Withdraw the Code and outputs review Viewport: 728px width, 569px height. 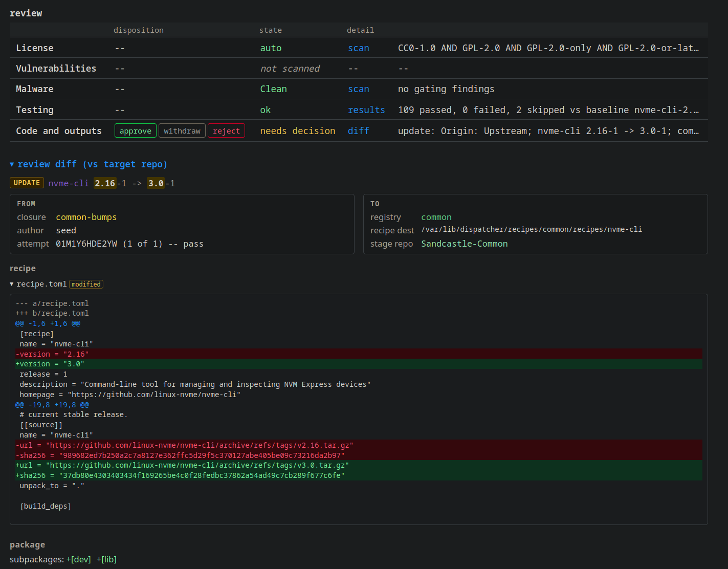pos(182,131)
